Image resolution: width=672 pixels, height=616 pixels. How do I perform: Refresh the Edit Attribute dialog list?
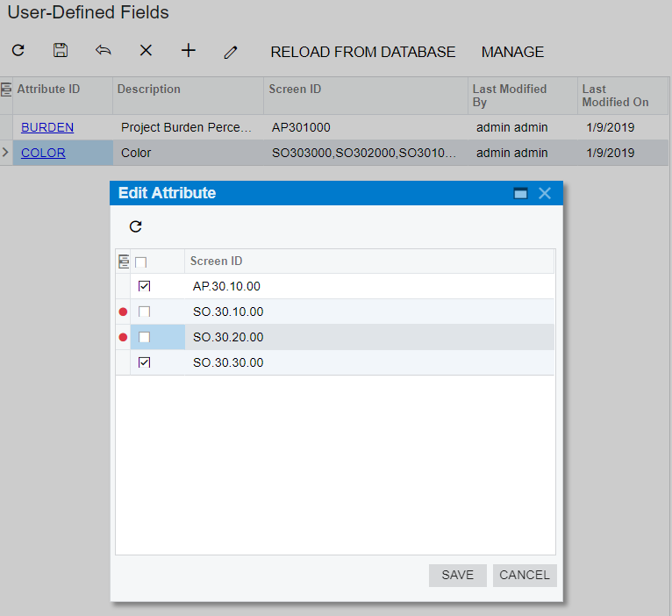135,226
